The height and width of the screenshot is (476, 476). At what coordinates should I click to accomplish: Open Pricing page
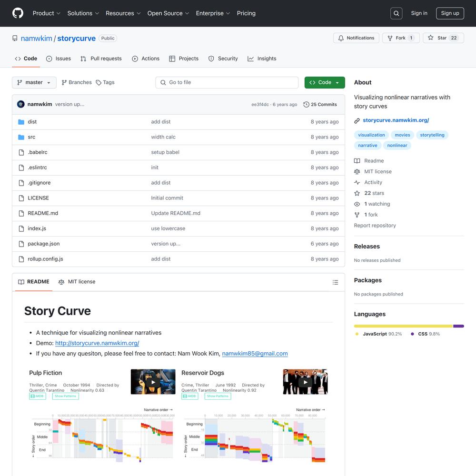[x=246, y=13]
